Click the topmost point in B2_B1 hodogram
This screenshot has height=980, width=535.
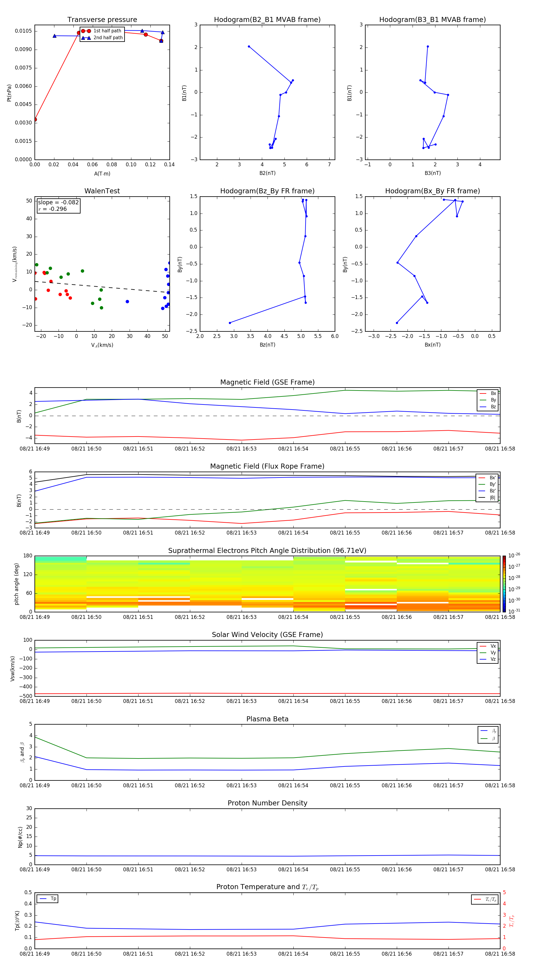pyautogui.click(x=249, y=46)
